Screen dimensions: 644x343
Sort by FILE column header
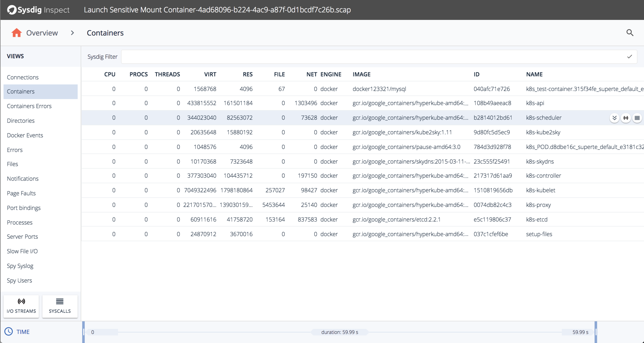tap(279, 74)
